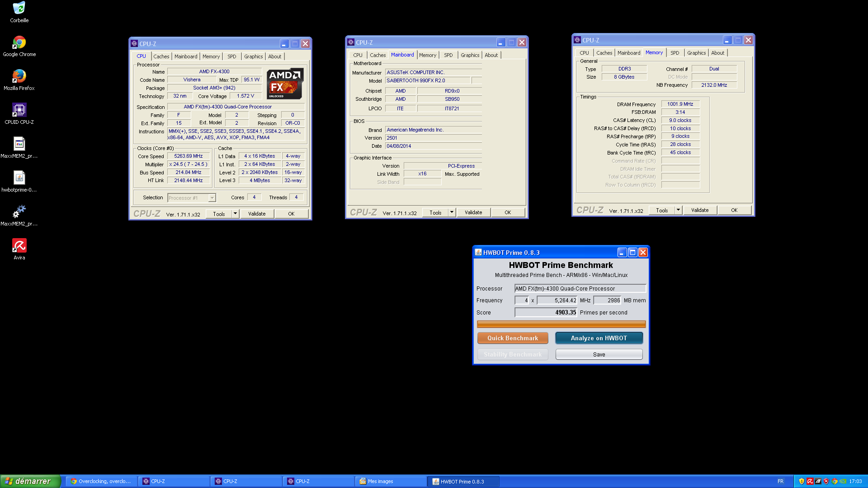868x488 pixels.
Task: Click Tools button in CPU window
Action: (219, 214)
